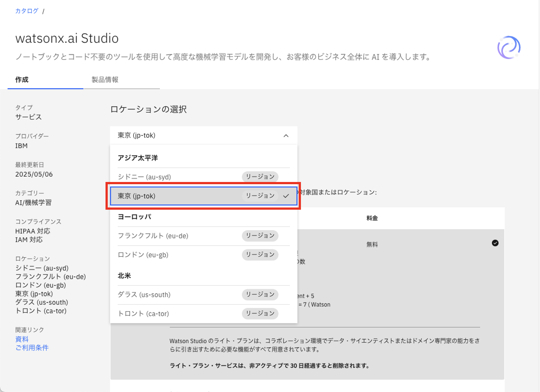Select the free plan checkmark radio
540x392 pixels.
(495, 243)
